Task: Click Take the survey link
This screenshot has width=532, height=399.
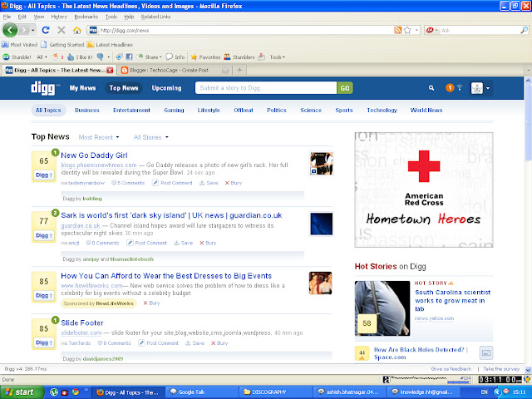Action: tap(501, 369)
